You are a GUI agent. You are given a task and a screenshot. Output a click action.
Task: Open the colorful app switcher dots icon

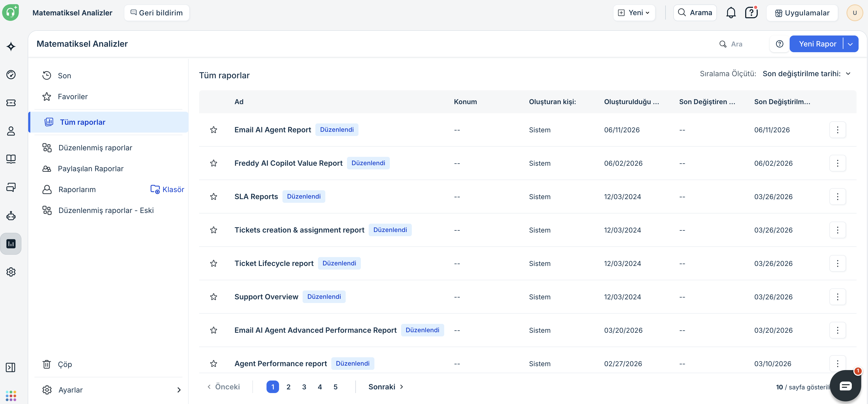(11, 396)
